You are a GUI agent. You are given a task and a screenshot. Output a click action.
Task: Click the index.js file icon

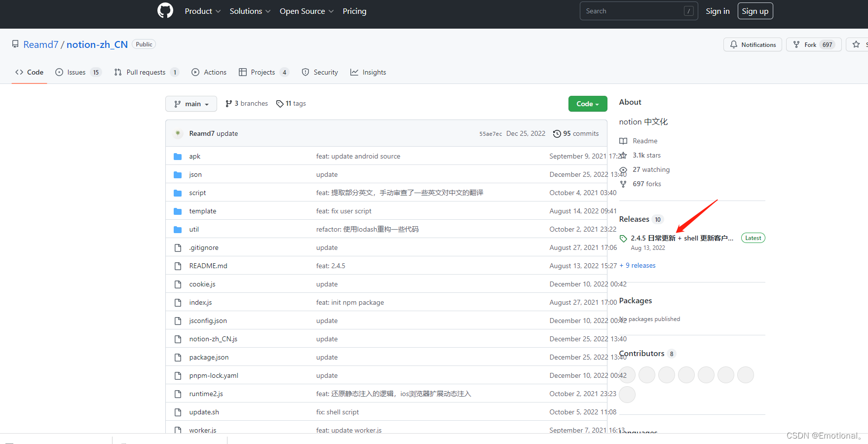point(178,303)
